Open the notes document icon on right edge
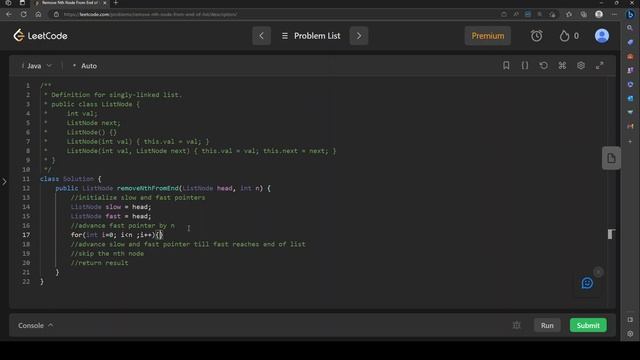The image size is (640, 360). pos(611,158)
